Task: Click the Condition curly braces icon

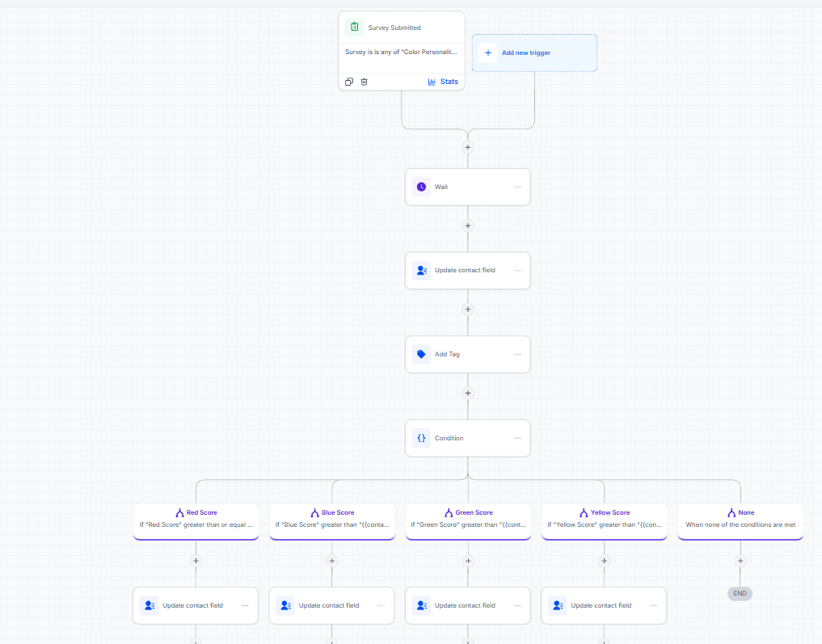Action: tap(421, 438)
